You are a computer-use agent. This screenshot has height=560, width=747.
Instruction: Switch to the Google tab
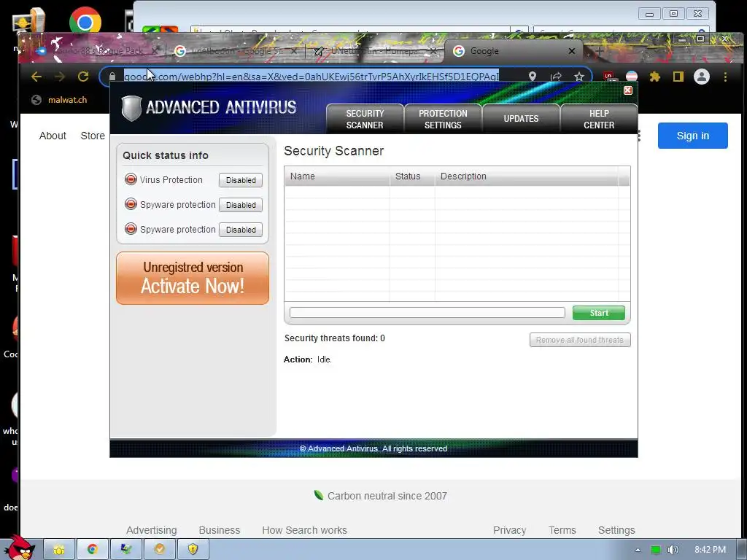coord(514,51)
